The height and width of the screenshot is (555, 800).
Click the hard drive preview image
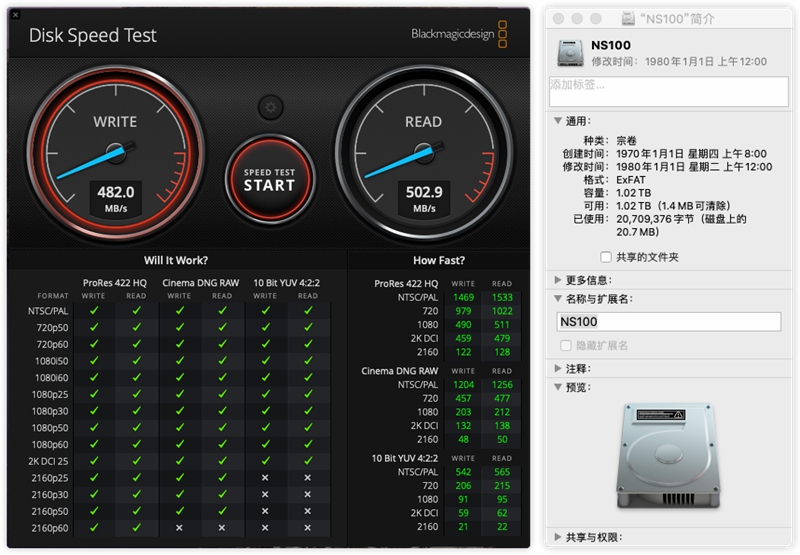[668, 456]
